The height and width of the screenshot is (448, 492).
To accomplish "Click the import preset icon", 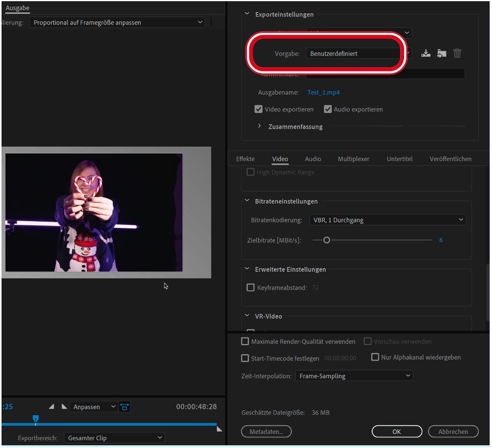I will [442, 53].
